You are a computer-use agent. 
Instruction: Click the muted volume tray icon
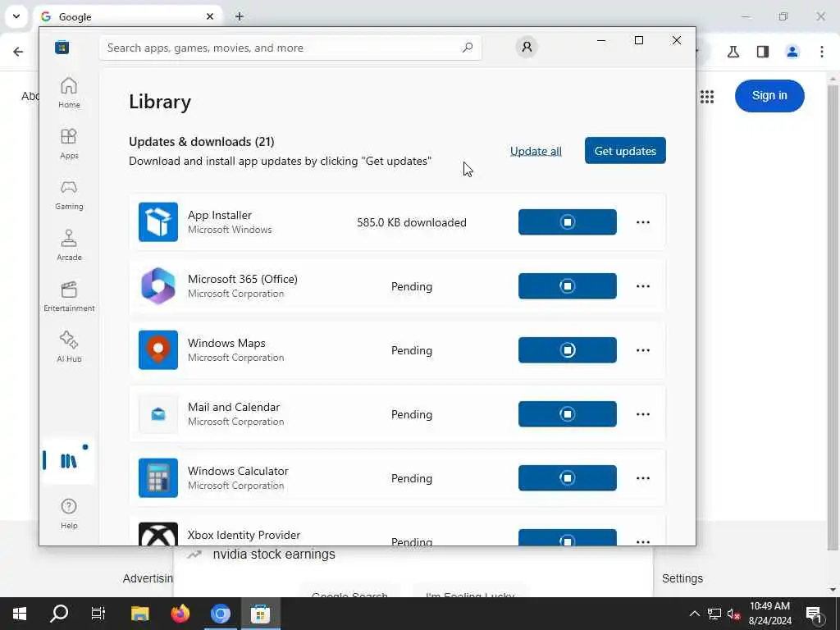(x=734, y=614)
